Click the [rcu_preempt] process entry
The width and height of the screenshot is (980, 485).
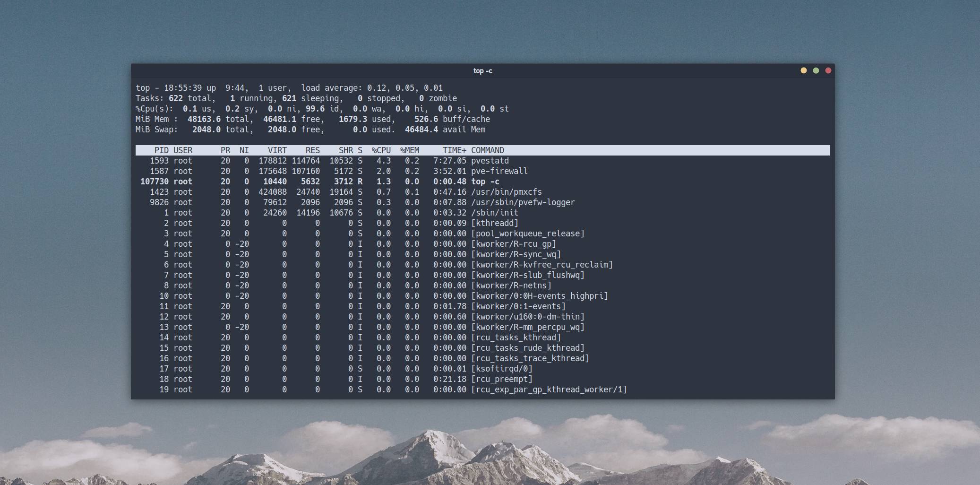coord(501,379)
